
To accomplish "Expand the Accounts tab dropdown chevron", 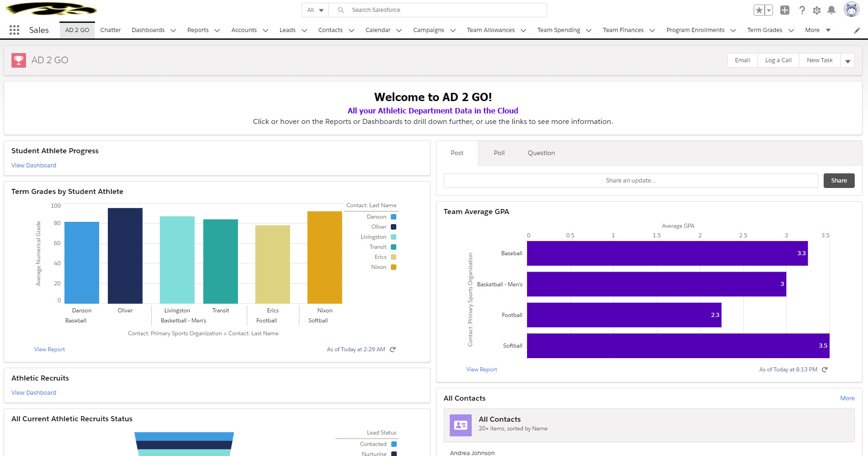I will (x=265, y=31).
